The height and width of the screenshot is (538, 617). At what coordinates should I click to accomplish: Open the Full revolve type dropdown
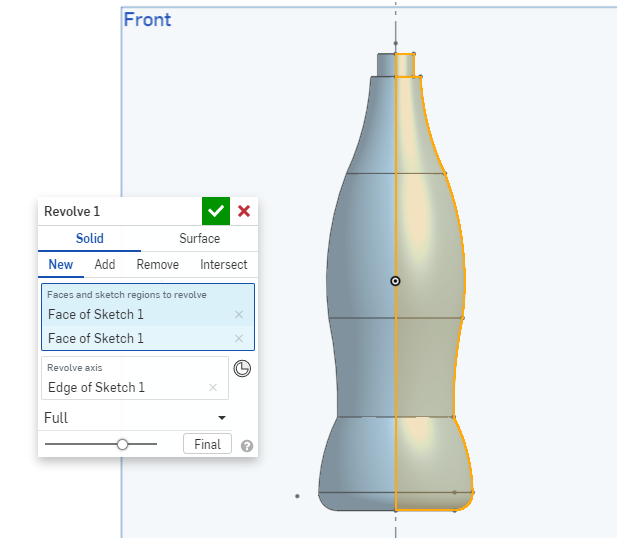click(x=136, y=417)
